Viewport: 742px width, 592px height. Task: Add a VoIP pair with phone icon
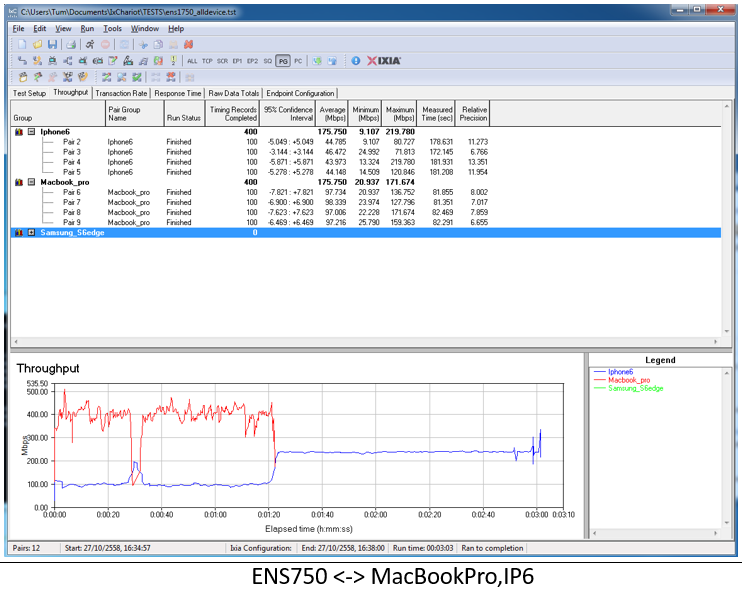point(37,61)
